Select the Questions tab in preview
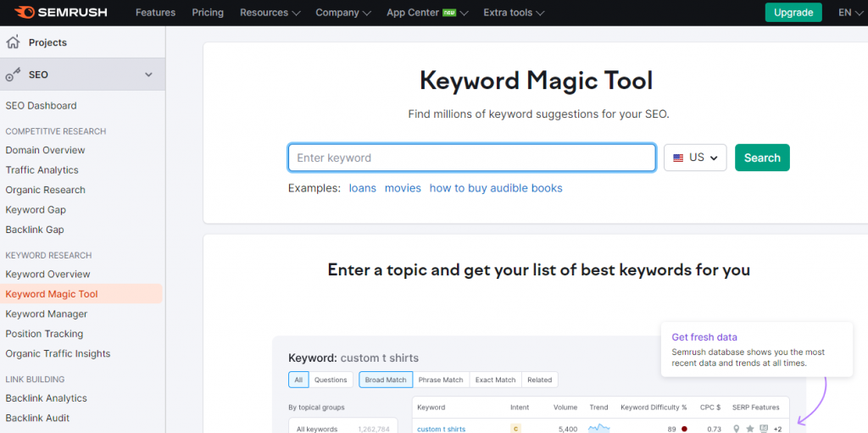Viewport: 868px width, 433px height. tap(331, 380)
